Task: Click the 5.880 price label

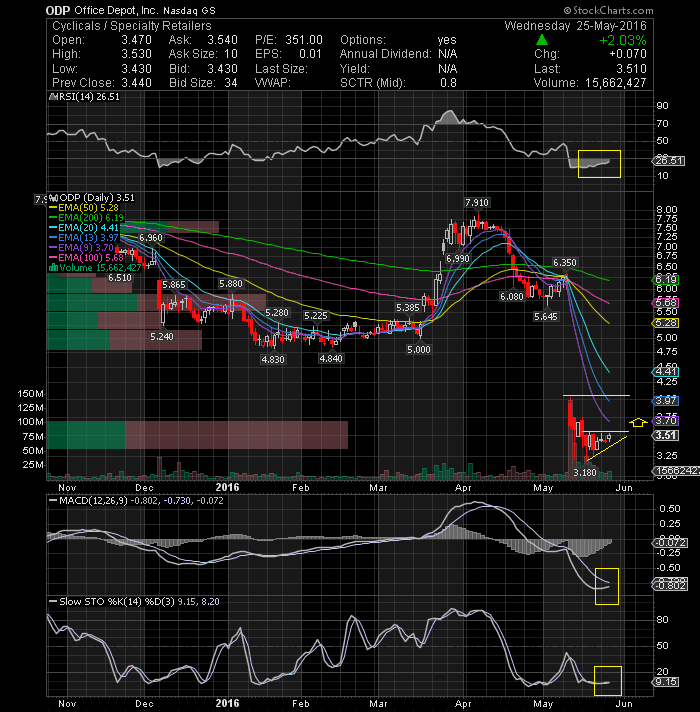Action: tap(231, 284)
